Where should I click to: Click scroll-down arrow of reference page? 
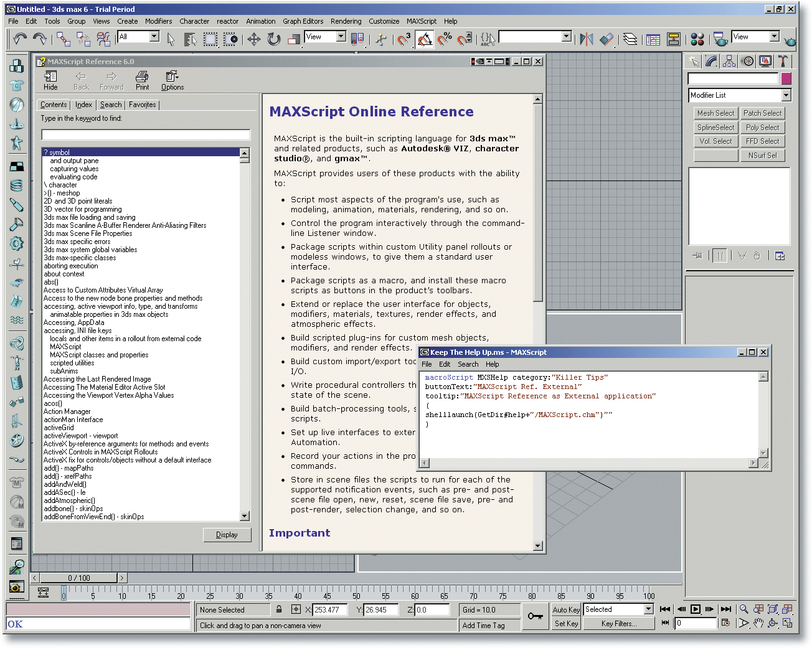point(538,546)
